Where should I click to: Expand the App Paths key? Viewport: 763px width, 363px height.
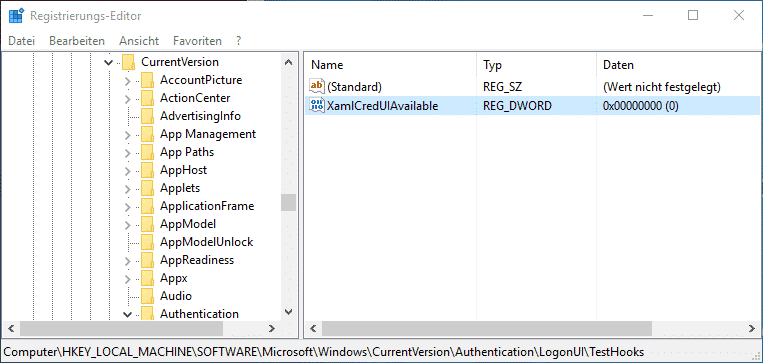(127, 153)
